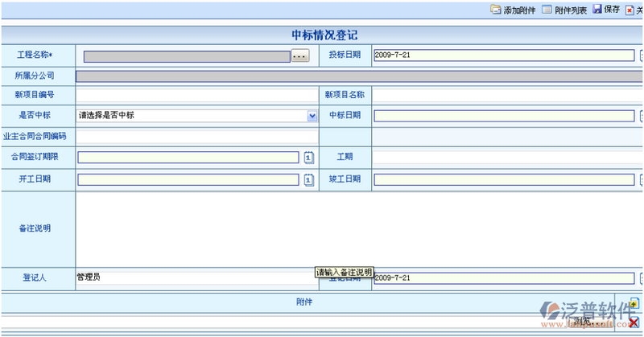Open the calendar icon beside 投标日期
Image resolution: width=644 pixels, height=337 pixels.
pos(641,55)
